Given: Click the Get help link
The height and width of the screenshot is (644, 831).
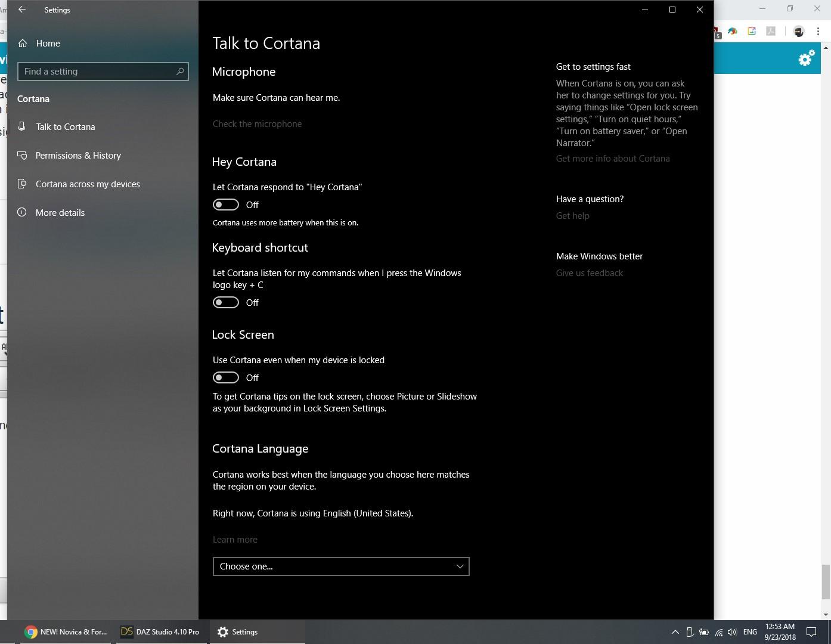Looking at the screenshot, I should [x=572, y=216].
